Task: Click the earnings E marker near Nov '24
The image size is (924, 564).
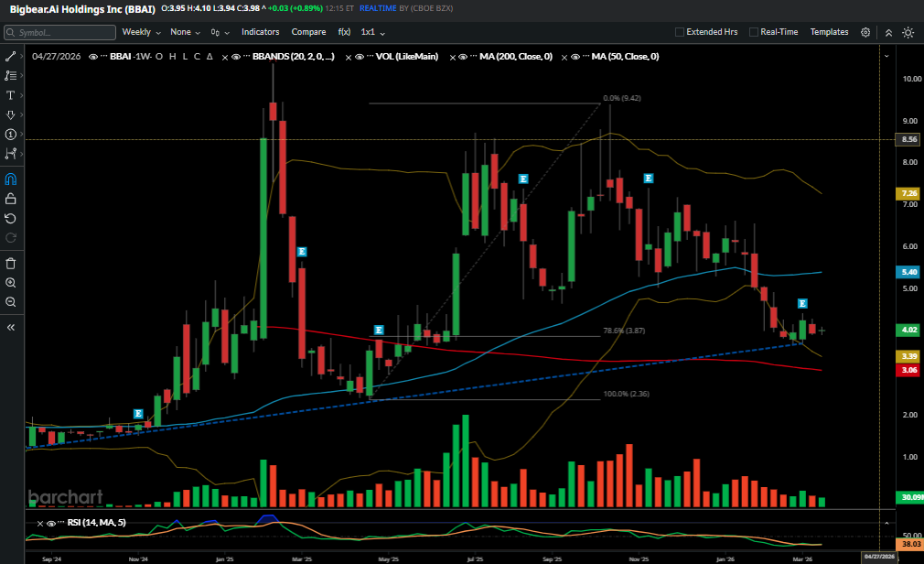Action: pos(138,414)
